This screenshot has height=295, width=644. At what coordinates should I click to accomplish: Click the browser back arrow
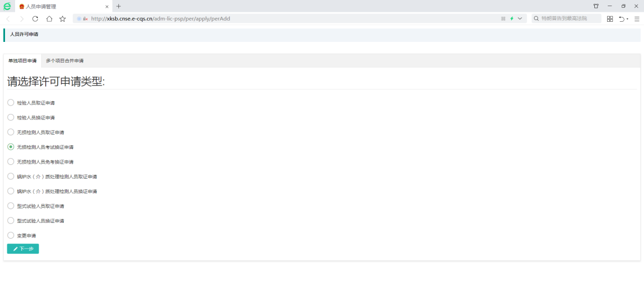(8, 19)
